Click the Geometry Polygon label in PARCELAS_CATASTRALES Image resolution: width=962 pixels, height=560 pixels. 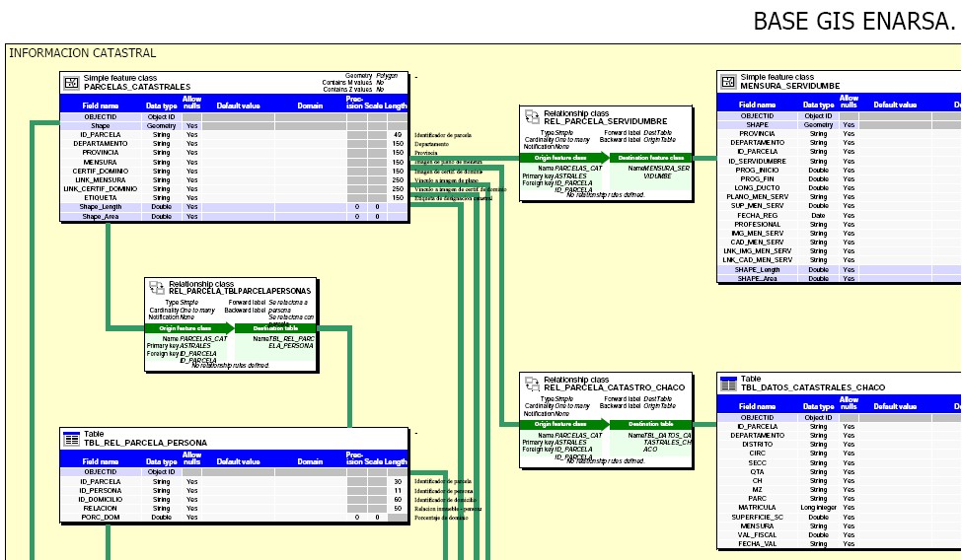(371, 76)
